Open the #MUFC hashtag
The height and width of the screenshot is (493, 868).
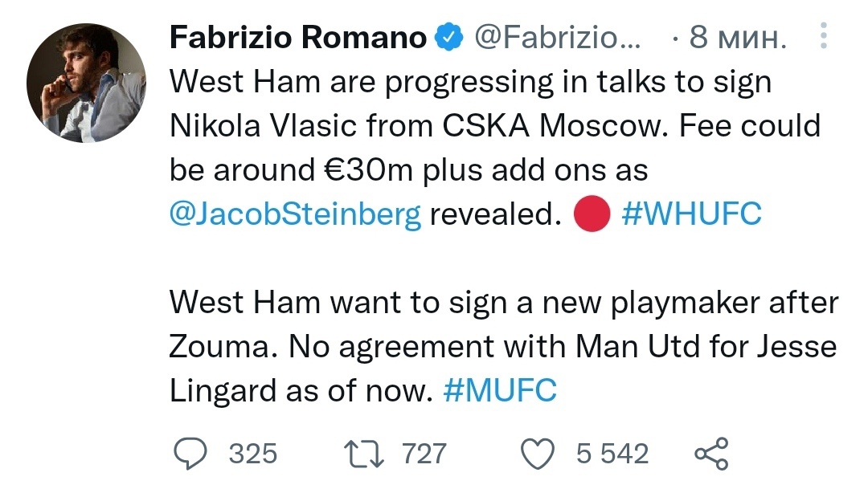tap(500, 391)
